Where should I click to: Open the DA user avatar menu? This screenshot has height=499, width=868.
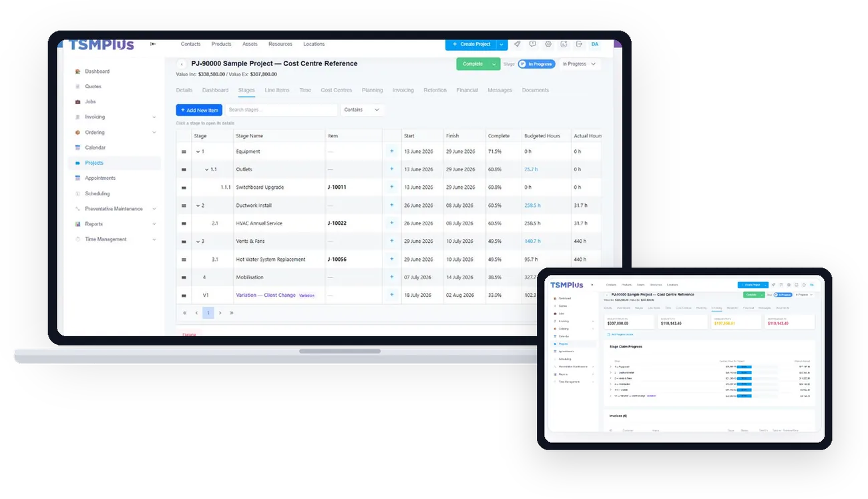595,44
